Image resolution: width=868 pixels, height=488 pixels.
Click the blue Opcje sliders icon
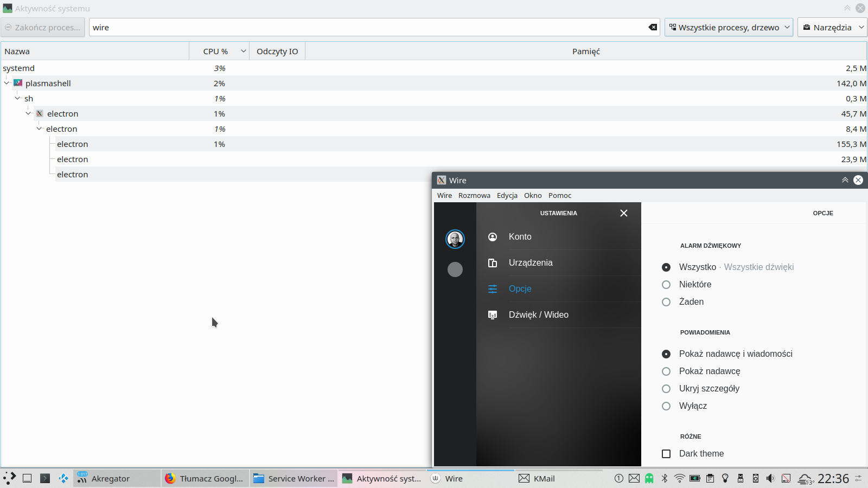[x=493, y=289]
